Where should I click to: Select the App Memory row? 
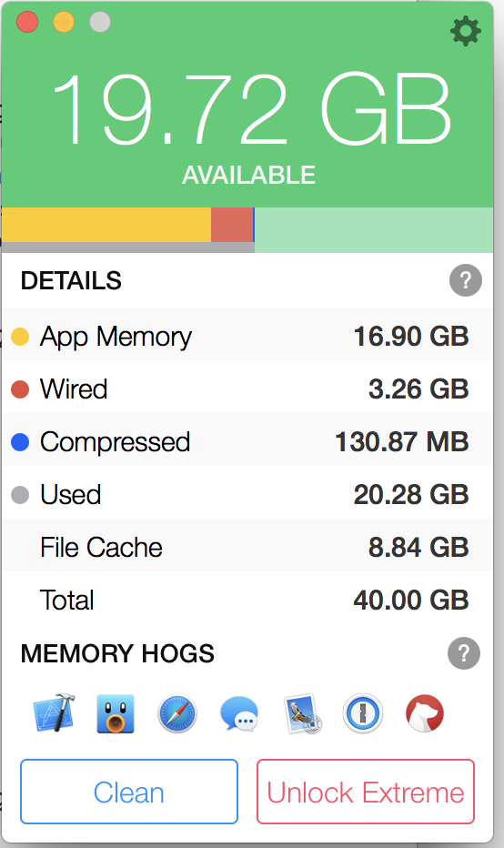[x=247, y=336]
